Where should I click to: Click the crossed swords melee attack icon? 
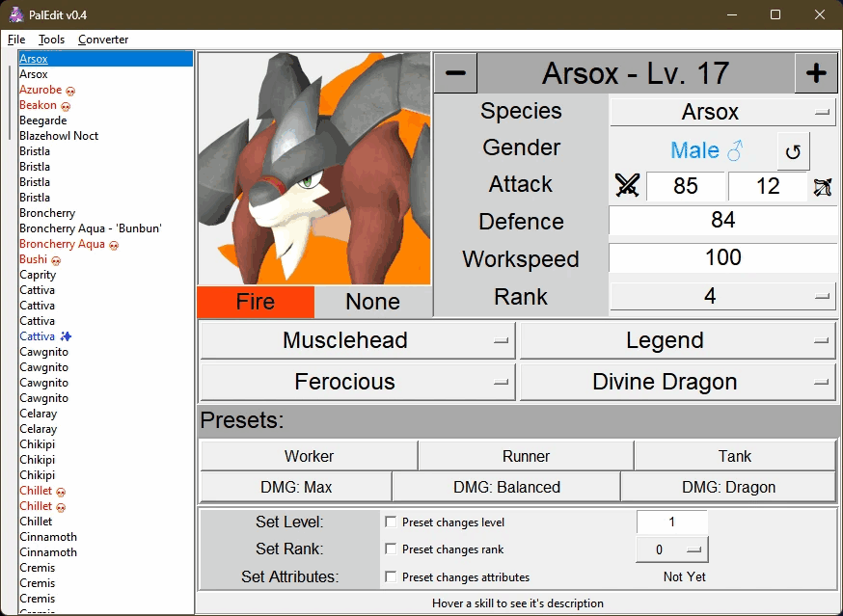click(x=627, y=186)
